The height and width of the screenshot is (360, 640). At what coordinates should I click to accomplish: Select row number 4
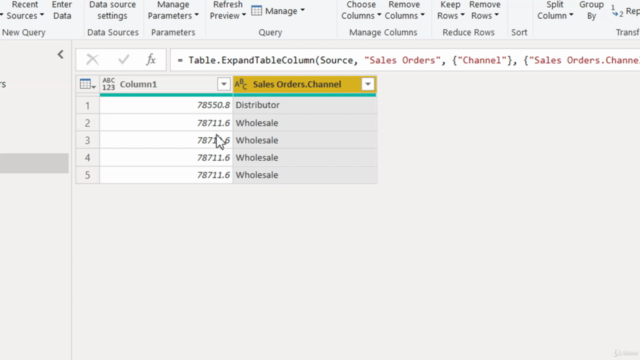coord(87,158)
